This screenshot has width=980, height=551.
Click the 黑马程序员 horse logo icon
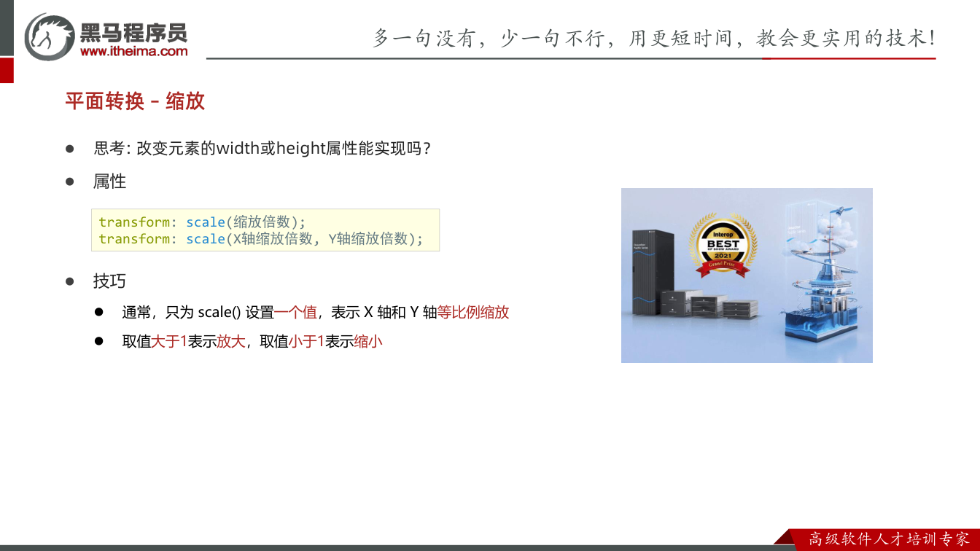coord(50,36)
